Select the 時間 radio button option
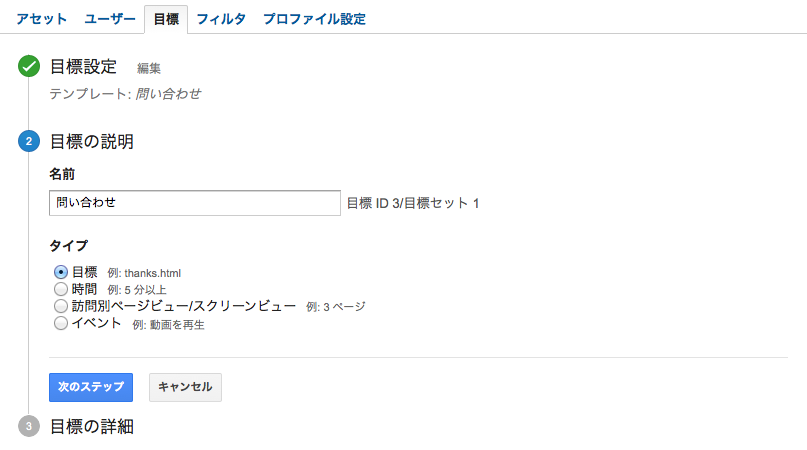 tap(61, 289)
